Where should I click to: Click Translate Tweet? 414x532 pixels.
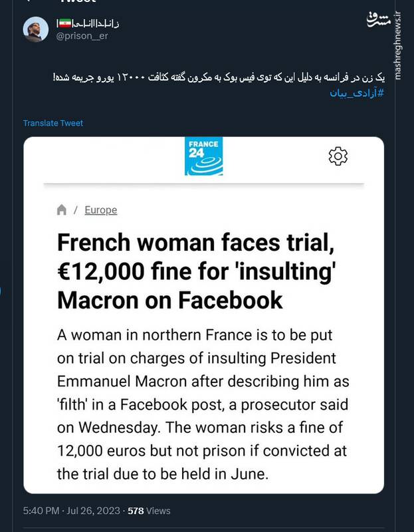[x=53, y=123]
